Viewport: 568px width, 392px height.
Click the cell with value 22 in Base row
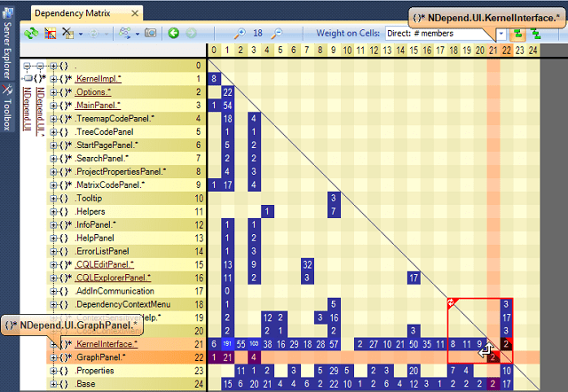pos(334,384)
